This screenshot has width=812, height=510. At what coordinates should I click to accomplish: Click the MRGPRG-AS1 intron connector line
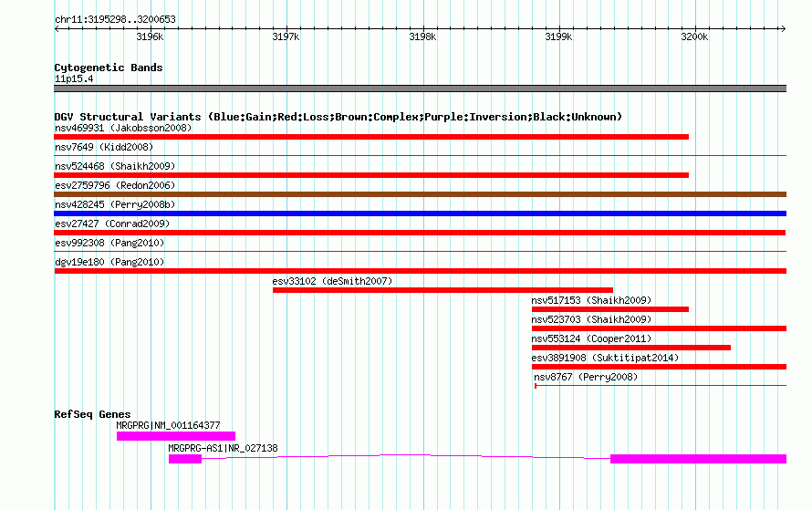click(x=406, y=455)
